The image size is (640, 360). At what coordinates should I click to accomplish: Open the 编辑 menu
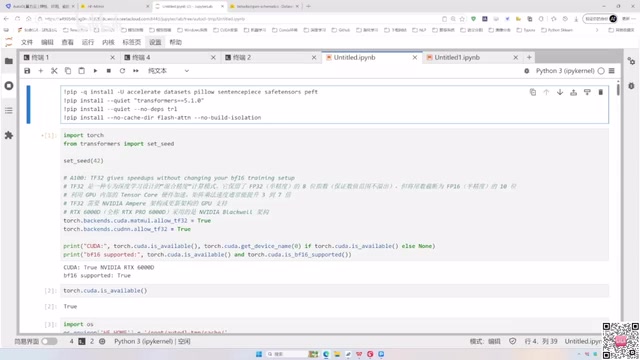pos(47,42)
